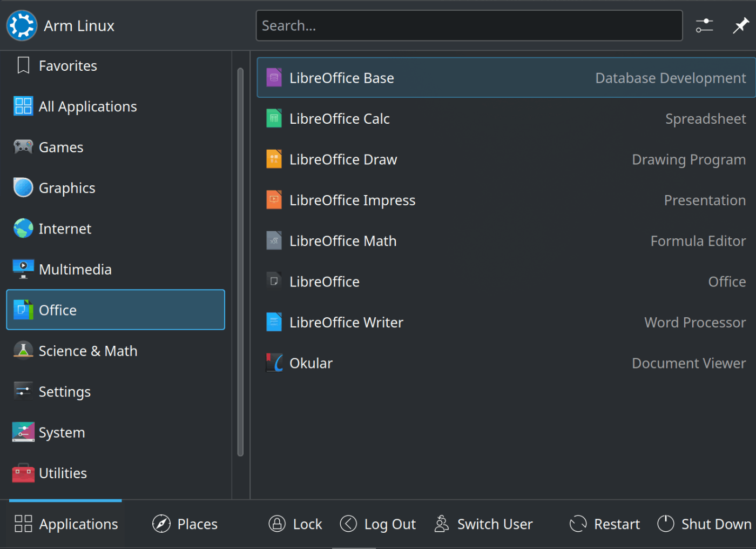The image size is (756, 549).
Task: Click the Kubuntu user avatar icon
Action: [22, 25]
